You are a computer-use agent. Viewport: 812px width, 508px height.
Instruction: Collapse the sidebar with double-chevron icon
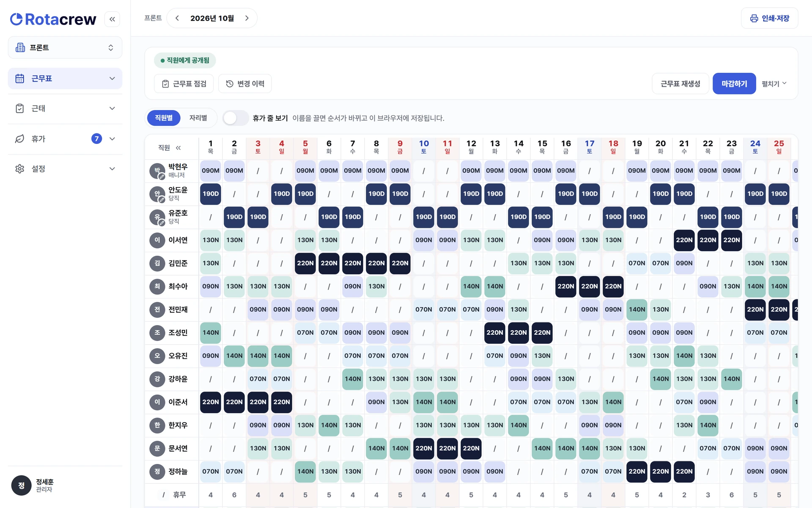click(x=112, y=19)
